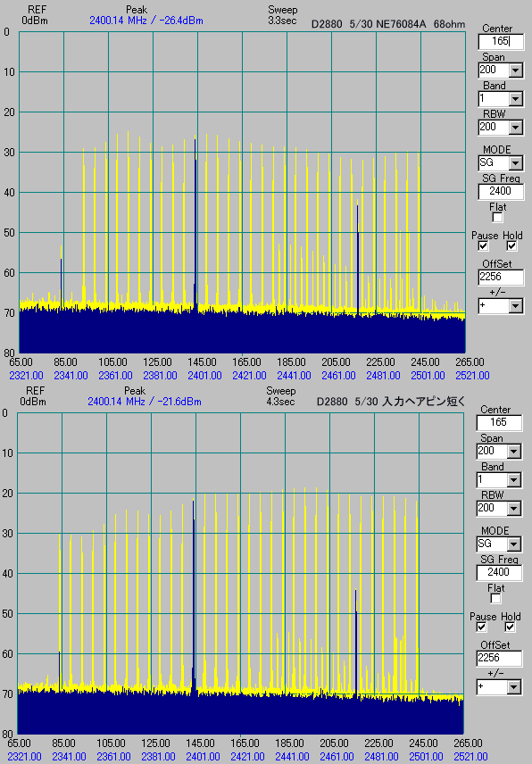Click the SG Freq field in bottom panel
Image resolution: width=532 pixels, height=764 pixels.
tap(499, 572)
